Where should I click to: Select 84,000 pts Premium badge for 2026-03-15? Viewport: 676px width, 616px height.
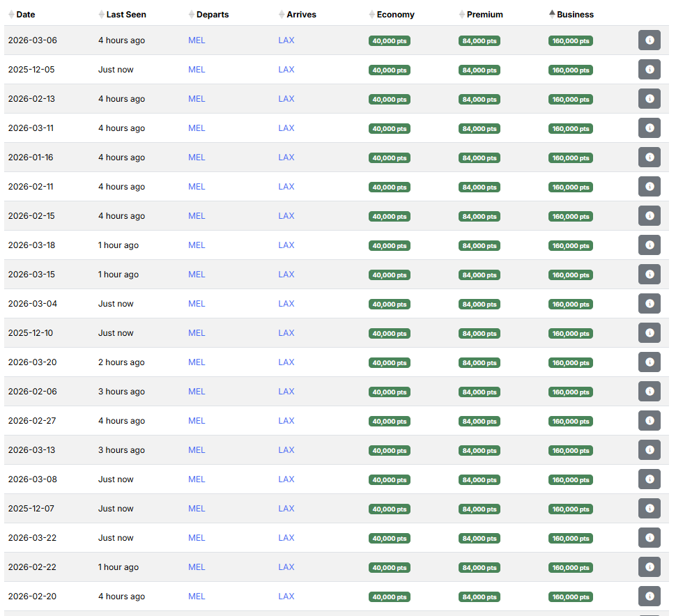479,275
